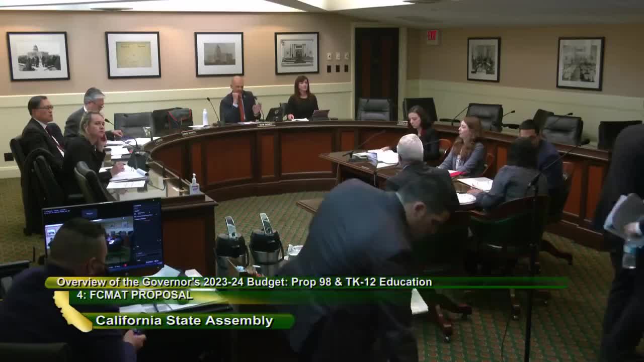Viewport: 644px width, 362px height.
Task: Click the "4: FCMAT PROPOSAL" caption line
Action: click(135, 295)
